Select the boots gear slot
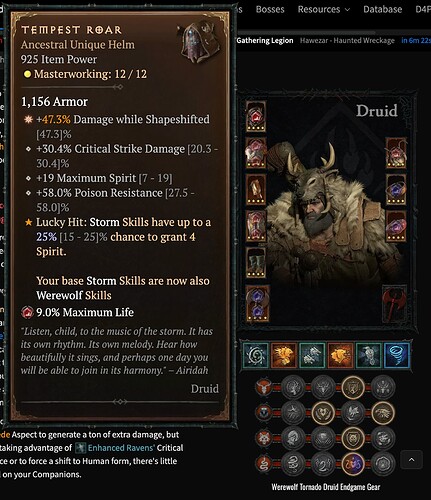This screenshot has width=431, height=500. [x=256, y=262]
